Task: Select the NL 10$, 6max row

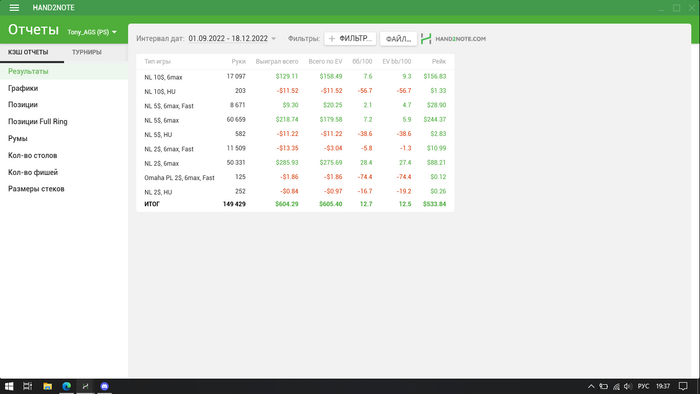Action: click(x=295, y=77)
